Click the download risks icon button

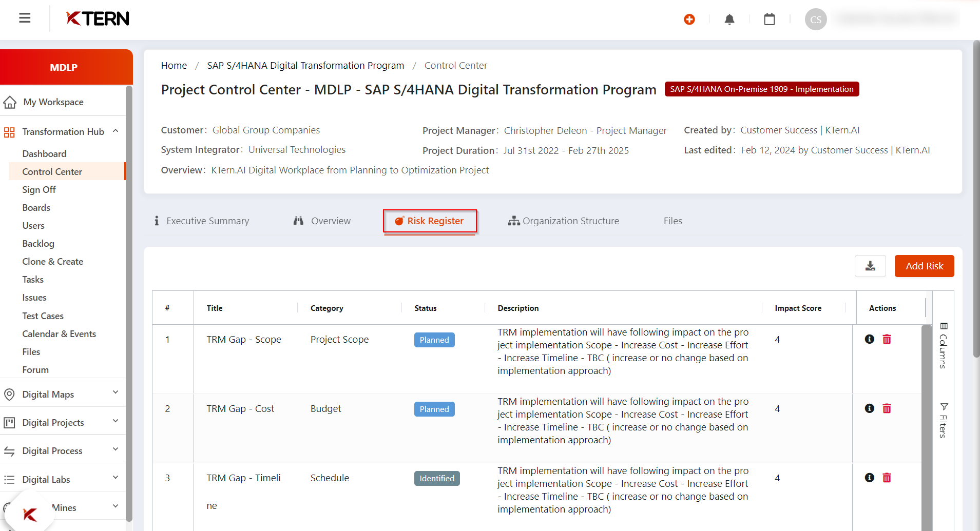click(x=870, y=266)
